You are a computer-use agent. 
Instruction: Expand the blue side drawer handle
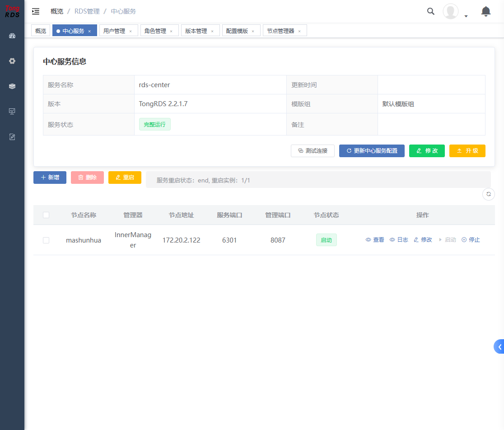(499, 346)
